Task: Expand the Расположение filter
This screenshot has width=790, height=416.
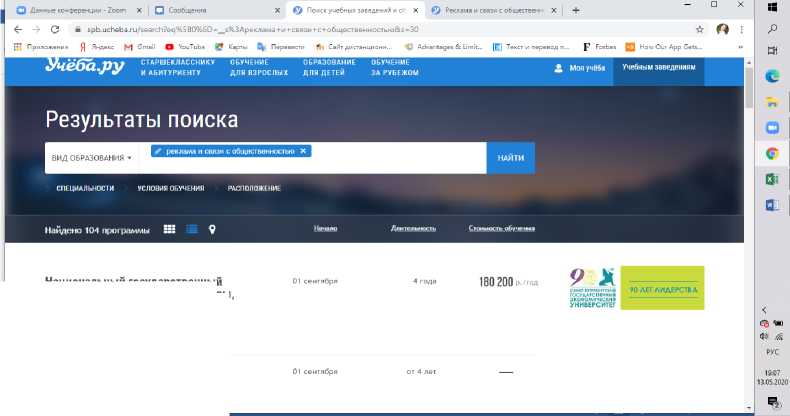Action: click(253, 188)
